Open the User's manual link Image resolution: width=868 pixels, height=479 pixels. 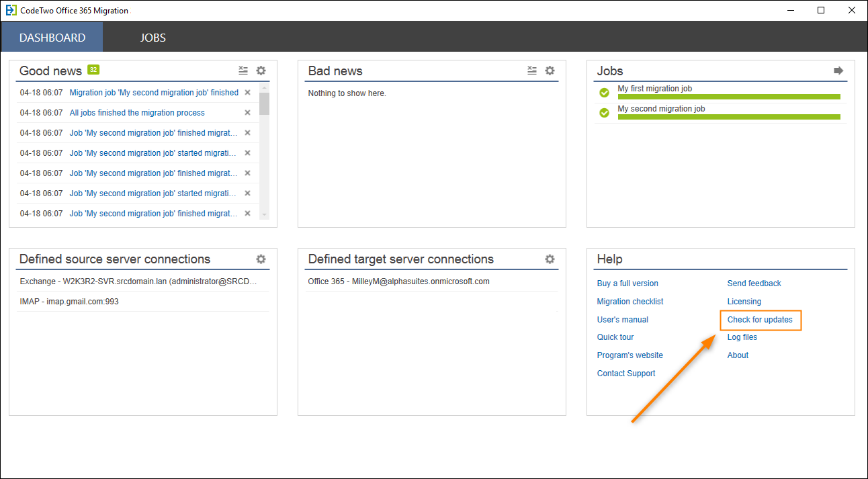[x=623, y=320]
